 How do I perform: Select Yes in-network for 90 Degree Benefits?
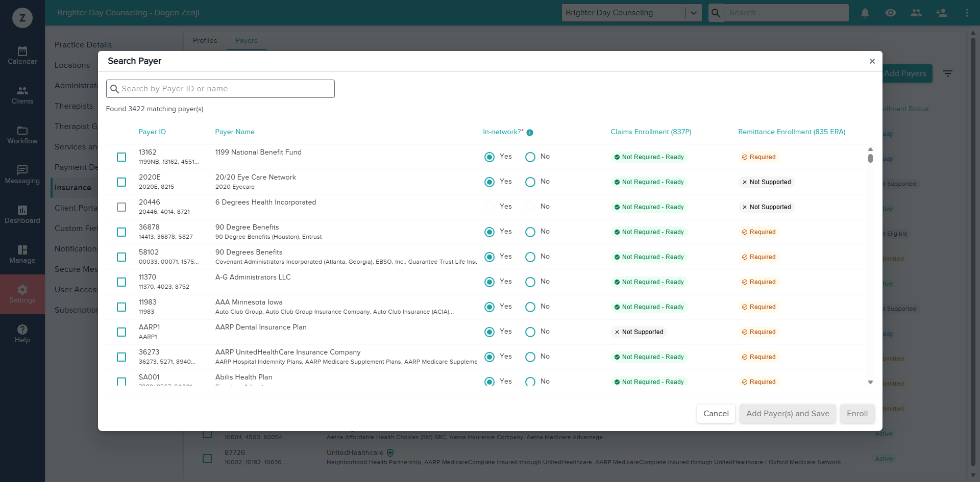pyautogui.click(x=489, y=232)
